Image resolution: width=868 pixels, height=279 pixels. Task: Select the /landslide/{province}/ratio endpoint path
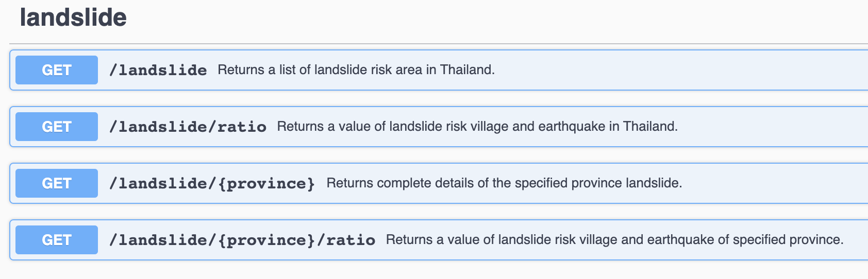tap(242, 240)
